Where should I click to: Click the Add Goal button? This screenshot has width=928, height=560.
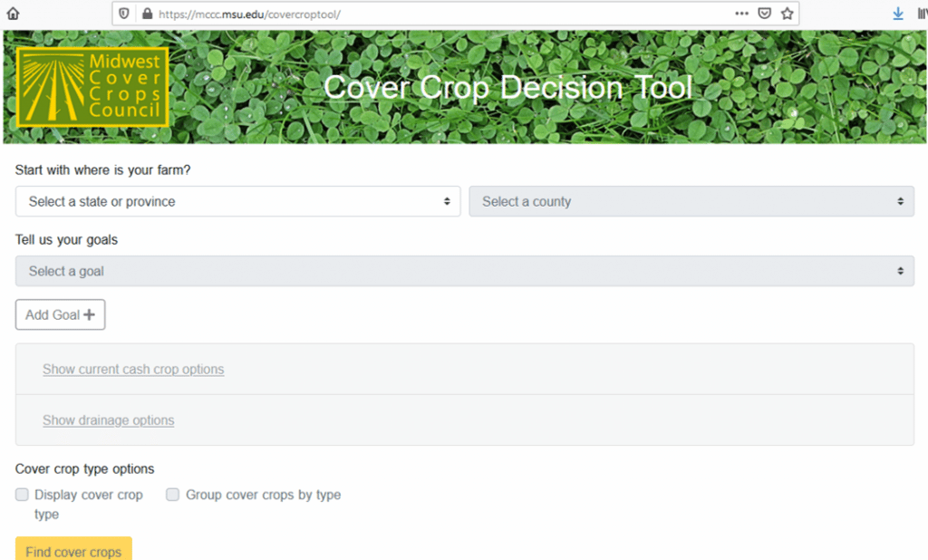click(x=60, y=314)
